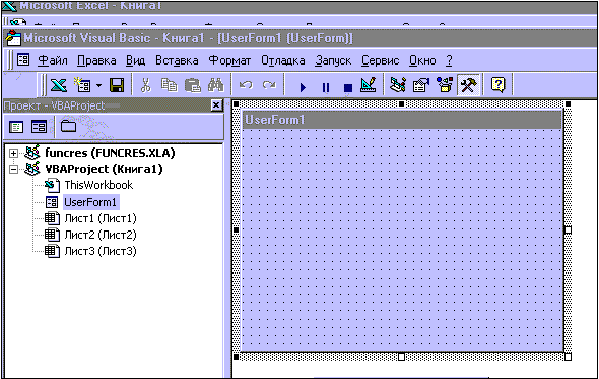
Task: Open the Окно menu
Action: click(423, 60)
